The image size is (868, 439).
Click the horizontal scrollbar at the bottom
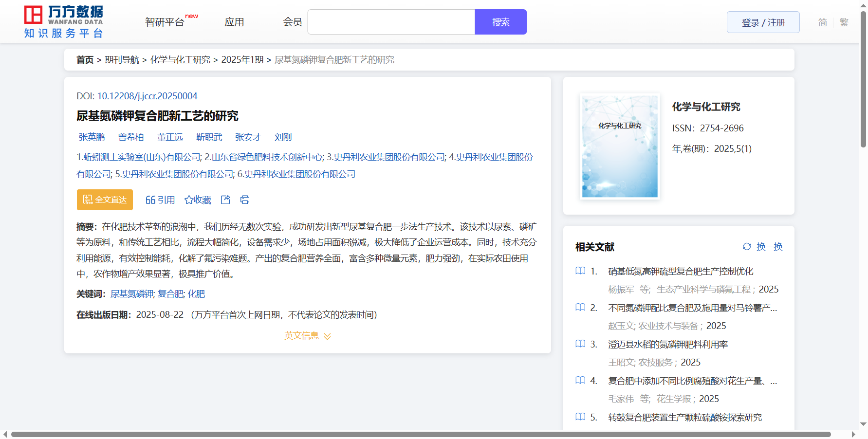pos(421,434)
